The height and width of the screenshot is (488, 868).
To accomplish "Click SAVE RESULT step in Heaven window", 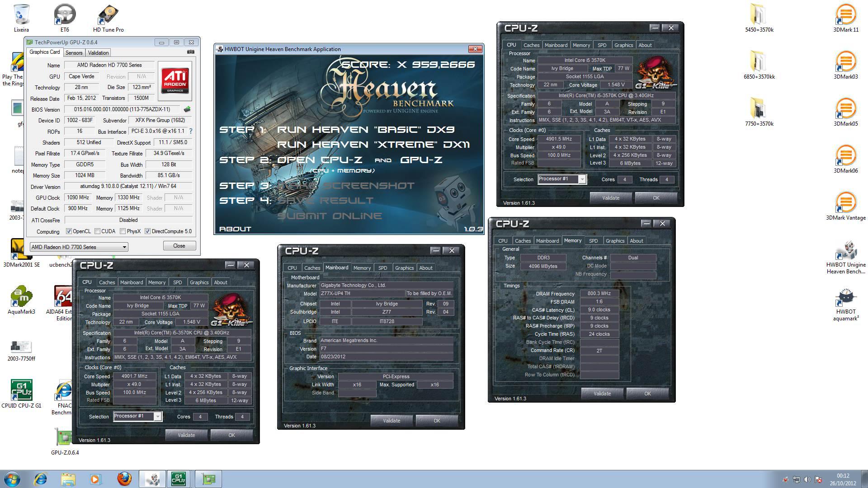I will [x=325, y=201].
